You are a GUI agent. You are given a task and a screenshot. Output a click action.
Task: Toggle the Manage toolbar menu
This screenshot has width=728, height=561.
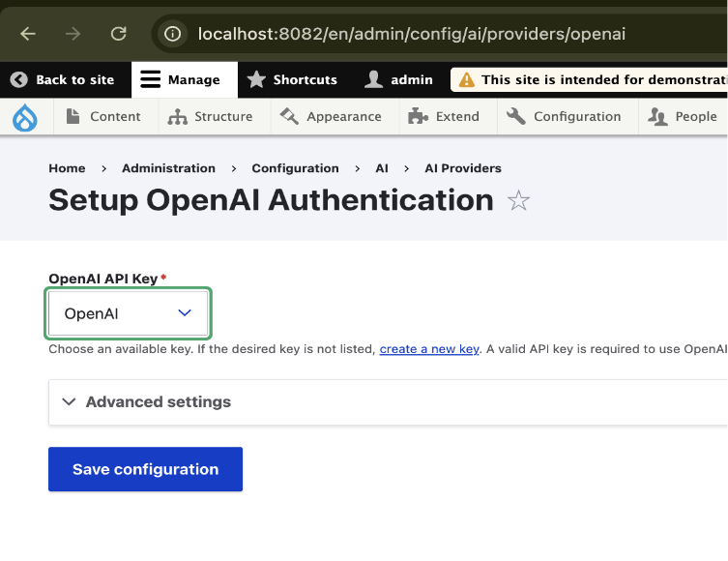click(185, 80)
